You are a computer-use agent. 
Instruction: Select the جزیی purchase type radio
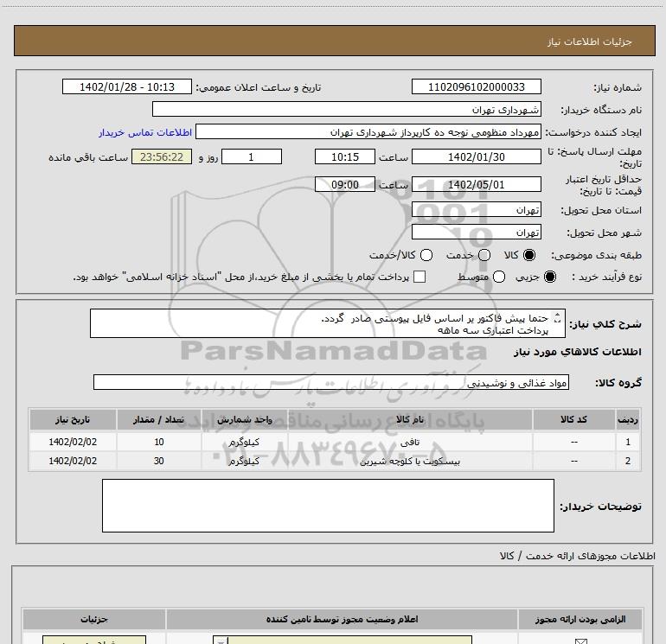point(550,277)
